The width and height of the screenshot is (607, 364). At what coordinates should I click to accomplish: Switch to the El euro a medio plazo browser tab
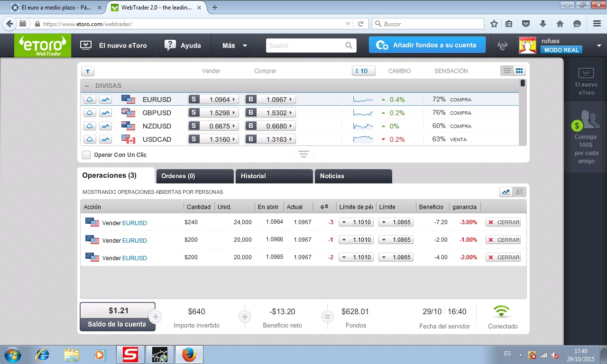tap(56, 8)
